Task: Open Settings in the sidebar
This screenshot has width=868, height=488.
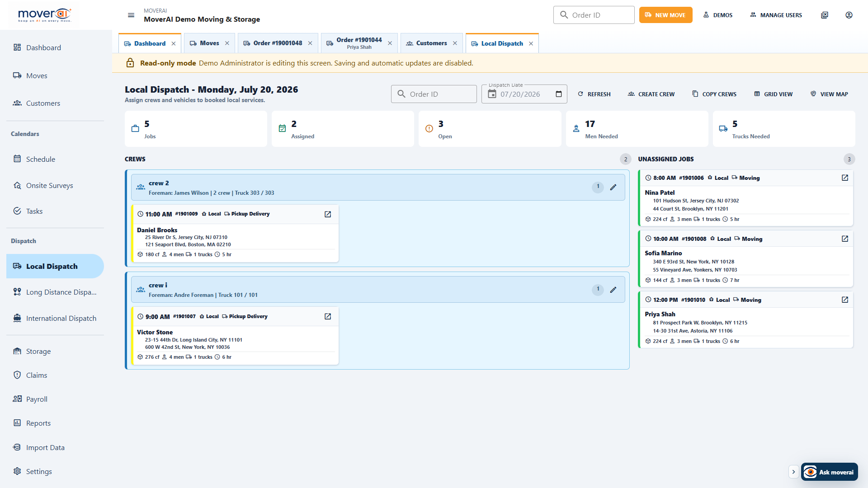Action: pos(55,471)
